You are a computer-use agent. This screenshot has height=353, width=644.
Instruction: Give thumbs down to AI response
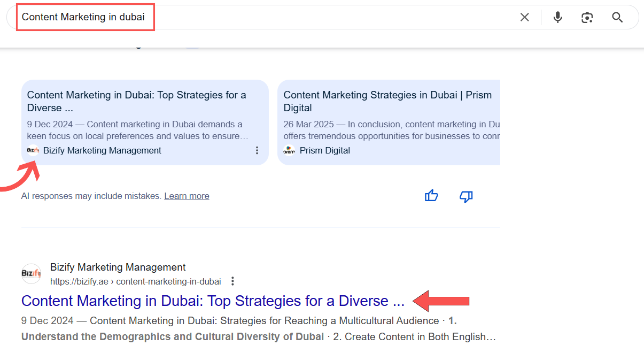[466, 196]
